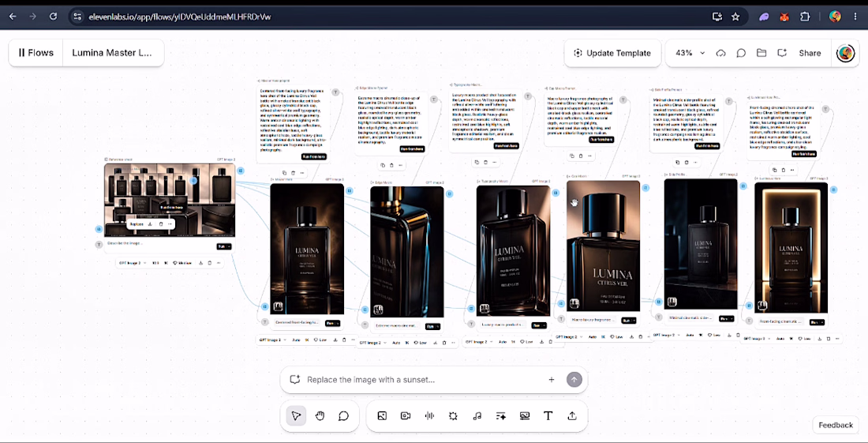
Task: Select the glowing frame Luminous Halo image
Action: (791, 247)
